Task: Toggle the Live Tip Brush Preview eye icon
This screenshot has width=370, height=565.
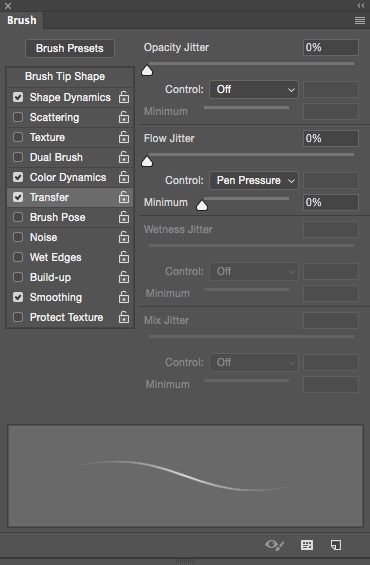Action: tap(275, 545)
